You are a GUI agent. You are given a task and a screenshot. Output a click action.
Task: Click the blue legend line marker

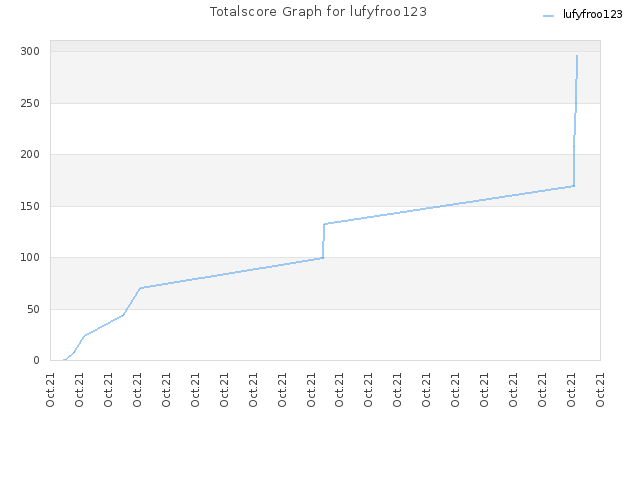(549, 16)
